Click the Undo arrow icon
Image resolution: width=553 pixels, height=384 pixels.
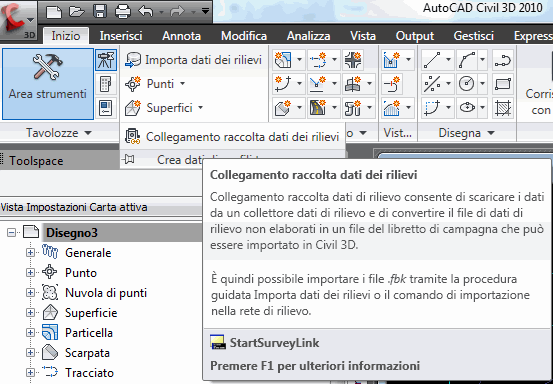tap(146, 12)
